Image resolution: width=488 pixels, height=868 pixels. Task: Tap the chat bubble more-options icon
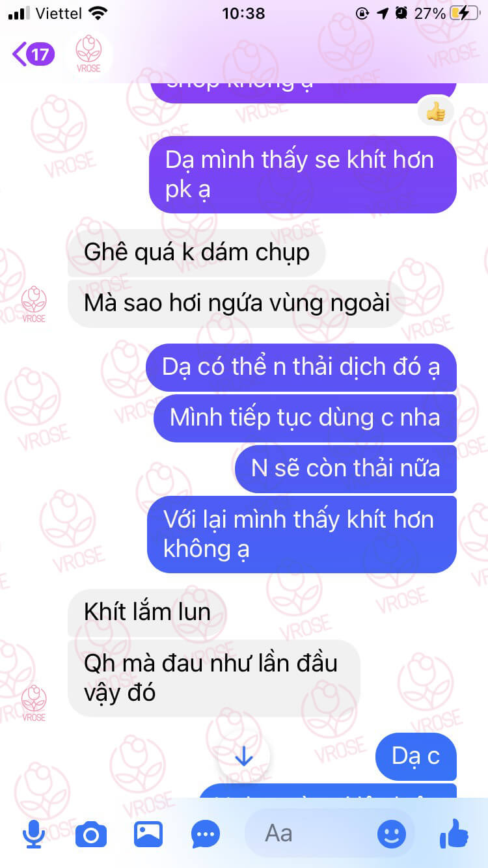coord(206,834)
